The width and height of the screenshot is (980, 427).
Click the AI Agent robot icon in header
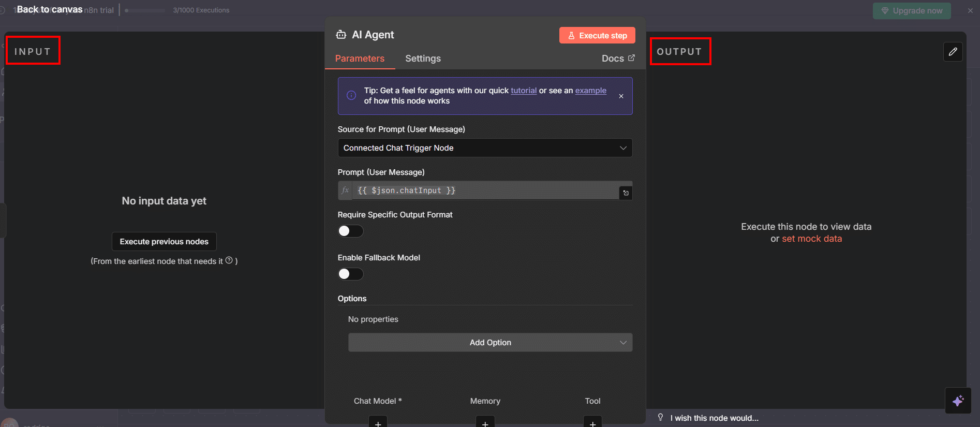coord(341,35)
